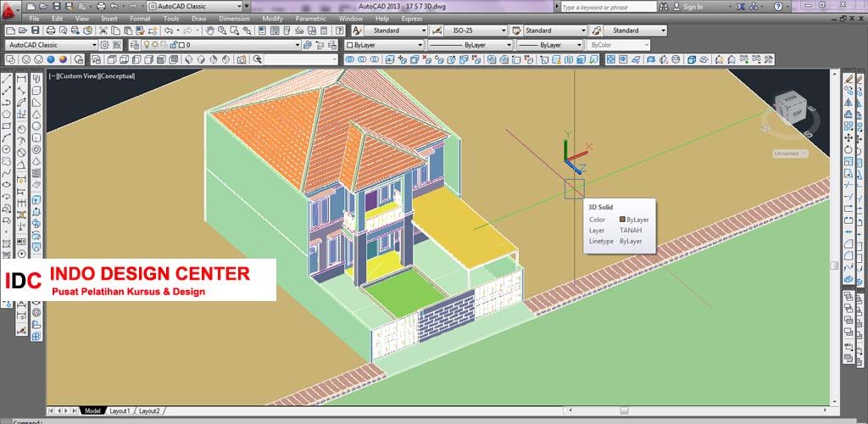
Task: Toggle layer 0 lightbulb on/off
Action: [147, 45]
